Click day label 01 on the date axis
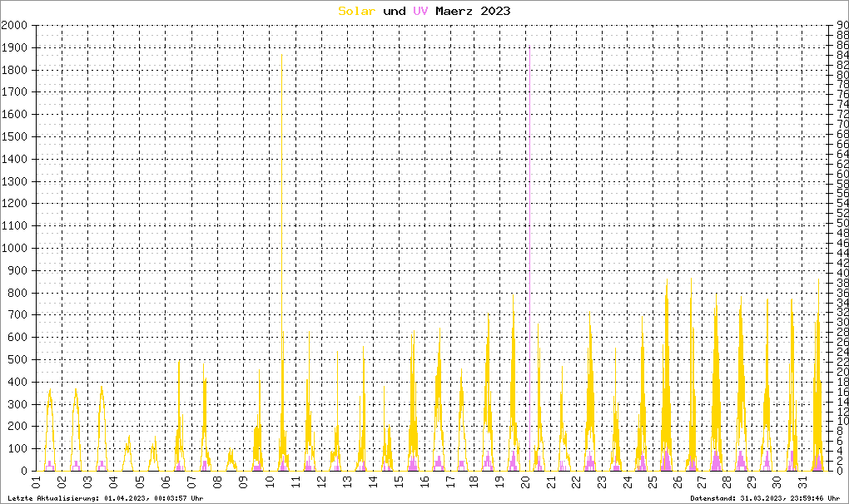Viewport: 849px width, 504px height. (x=37, y=482)
